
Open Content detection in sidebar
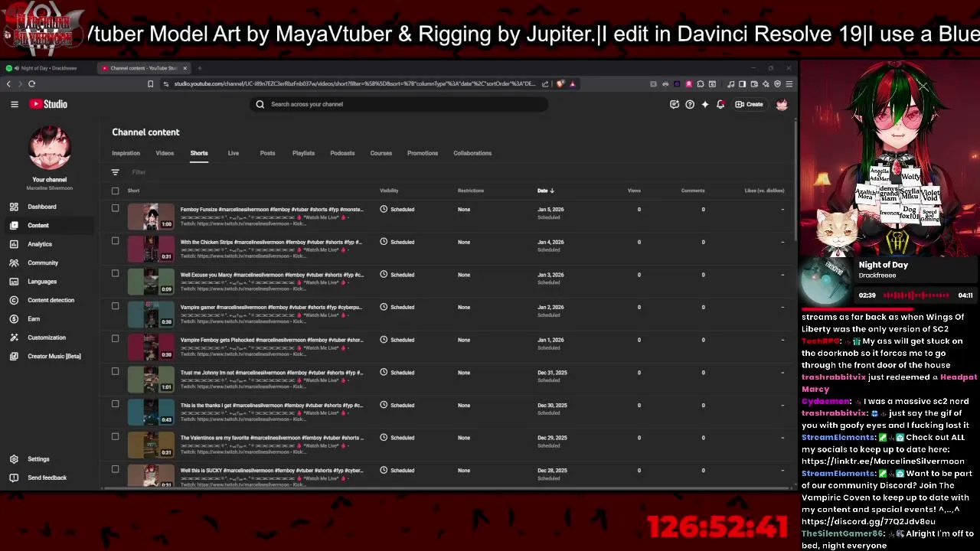pos(51,300)
